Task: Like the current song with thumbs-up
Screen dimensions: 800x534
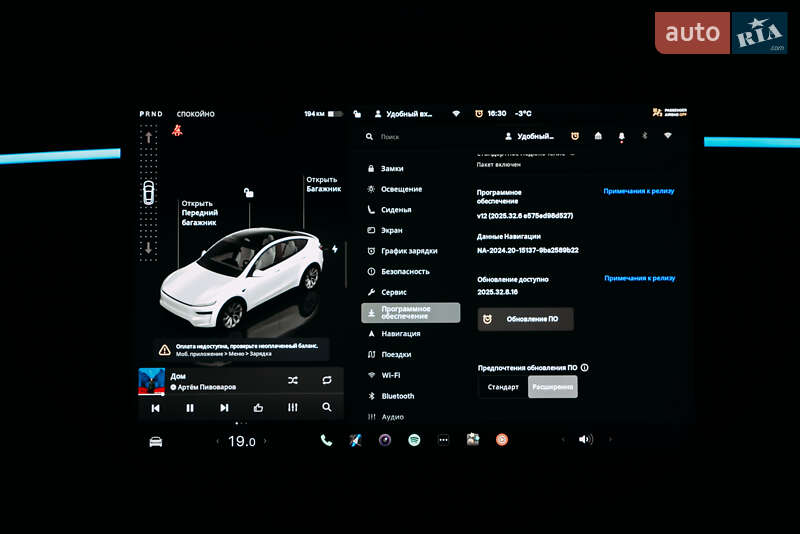Action: pos(258,407)
